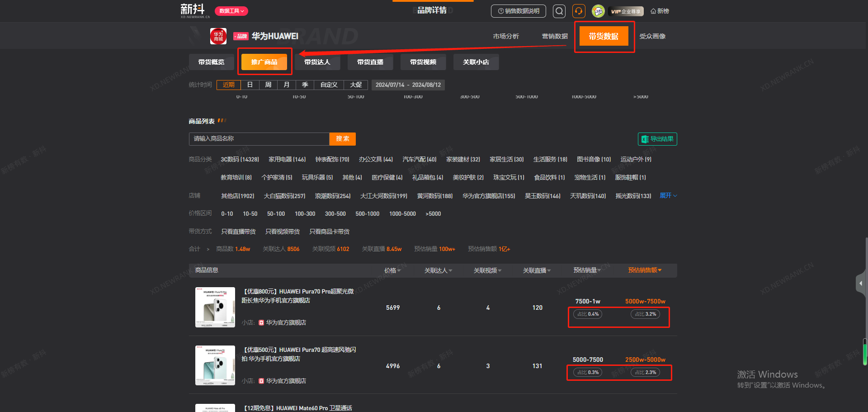Switch to 营销数据 tab
The height and width of the screenshot is (412, 868).
point(555,36)
